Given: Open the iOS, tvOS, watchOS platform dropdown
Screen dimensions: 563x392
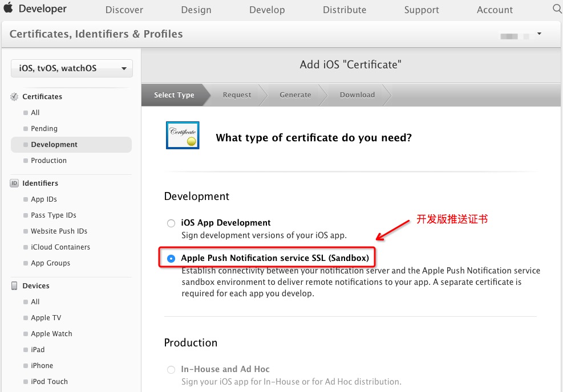Looking at the screenshot, I should (x=72, y=68).
